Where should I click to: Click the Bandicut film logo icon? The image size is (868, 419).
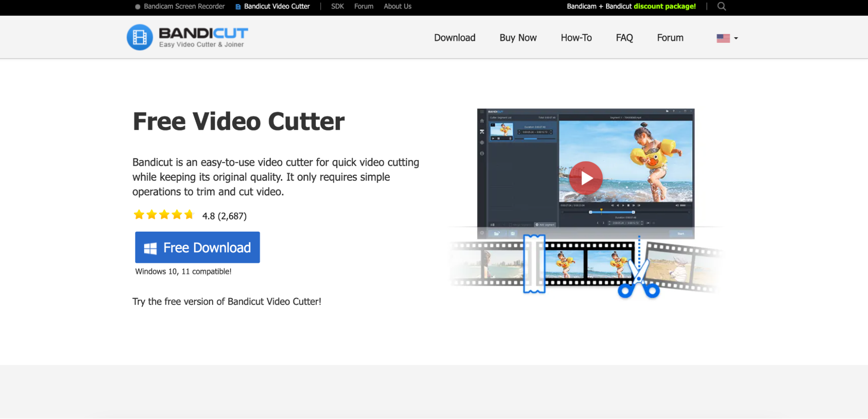point(139,37)
